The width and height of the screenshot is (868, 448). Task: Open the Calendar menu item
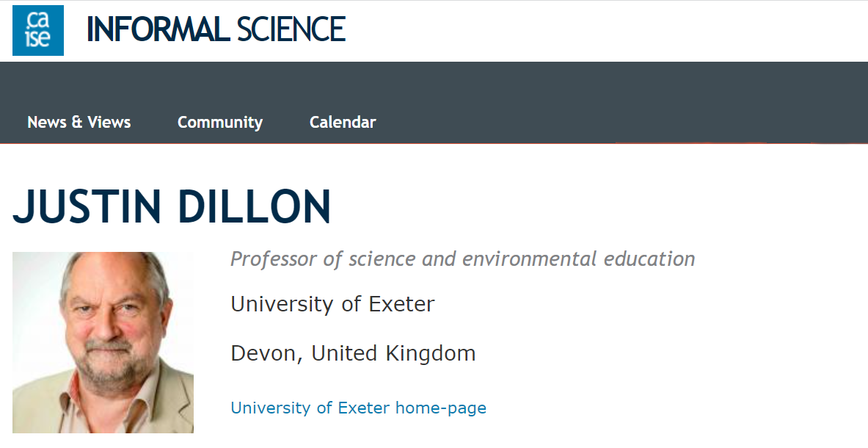click(343, 122)
